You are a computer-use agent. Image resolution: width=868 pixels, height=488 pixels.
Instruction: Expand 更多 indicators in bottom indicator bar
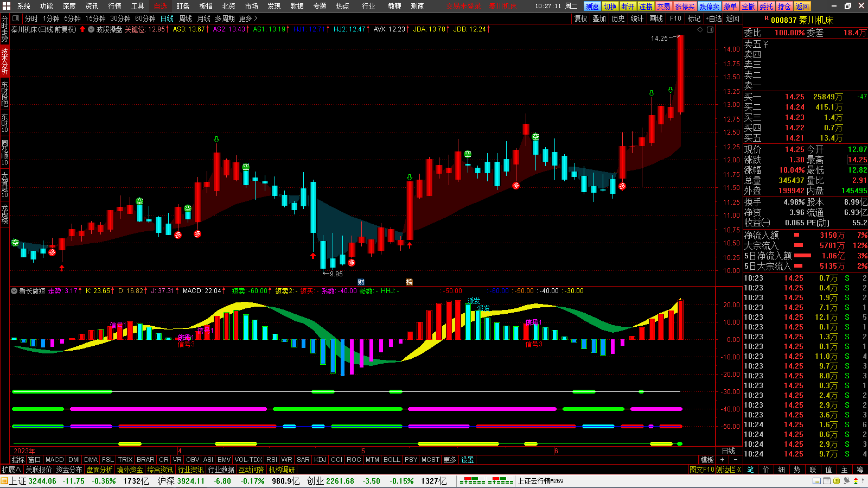(450, 460)
